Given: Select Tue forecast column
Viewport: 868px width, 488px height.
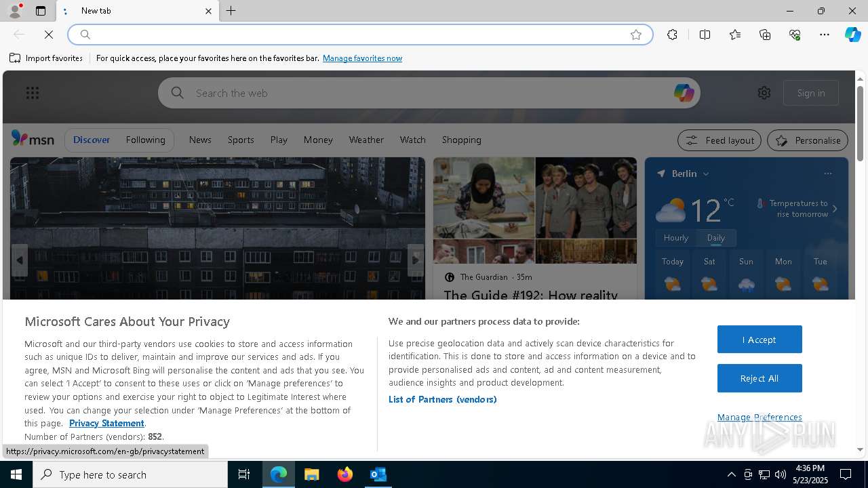Looking at the screenshot, I should [821, 274].
